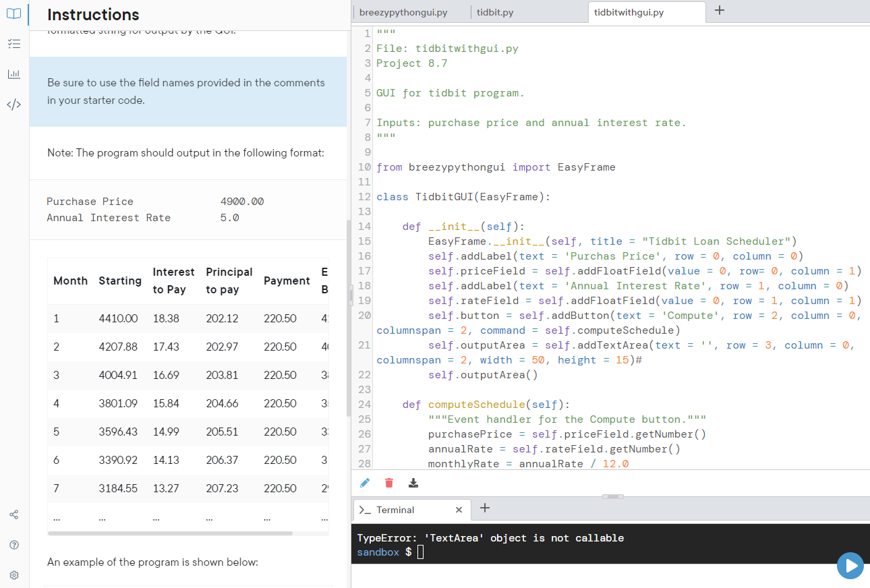Open the settings gear icon
Viewport: 870px width, 588px height.
14,575
